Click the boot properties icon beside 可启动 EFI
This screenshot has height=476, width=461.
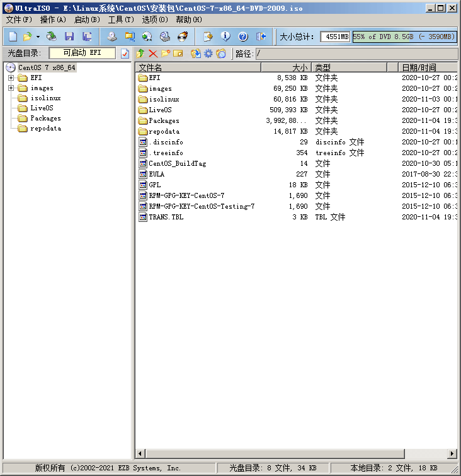(125, 54)
